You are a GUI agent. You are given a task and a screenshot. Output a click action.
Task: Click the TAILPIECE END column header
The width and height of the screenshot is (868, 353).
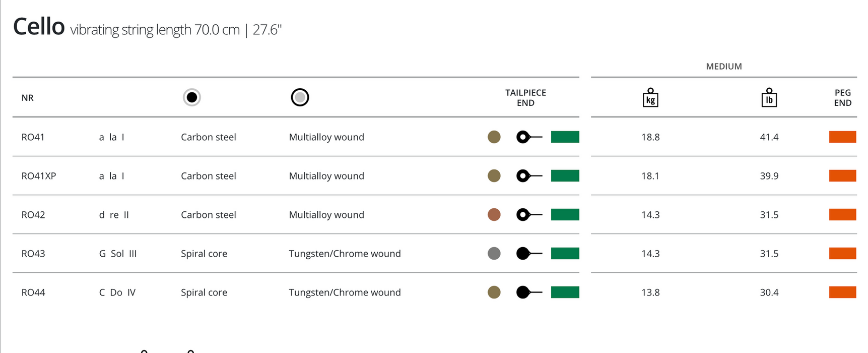pyautogui.click(x=525, y=98)
